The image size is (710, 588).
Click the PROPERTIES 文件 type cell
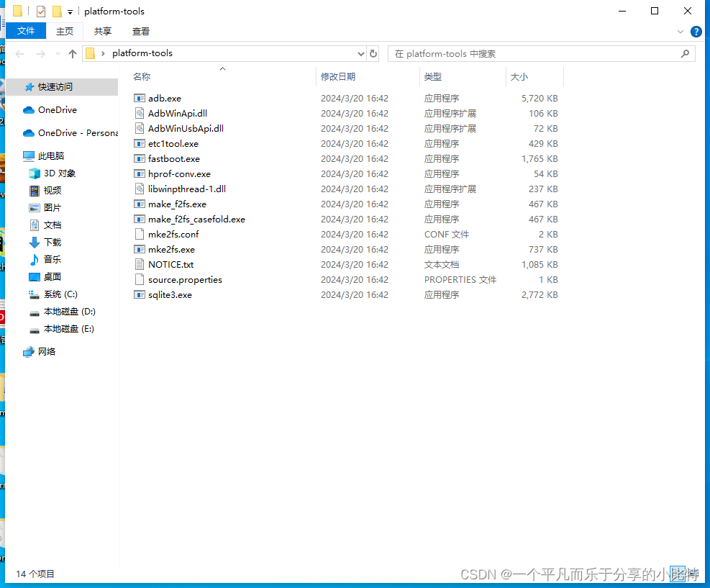click(x=460, y=279)
